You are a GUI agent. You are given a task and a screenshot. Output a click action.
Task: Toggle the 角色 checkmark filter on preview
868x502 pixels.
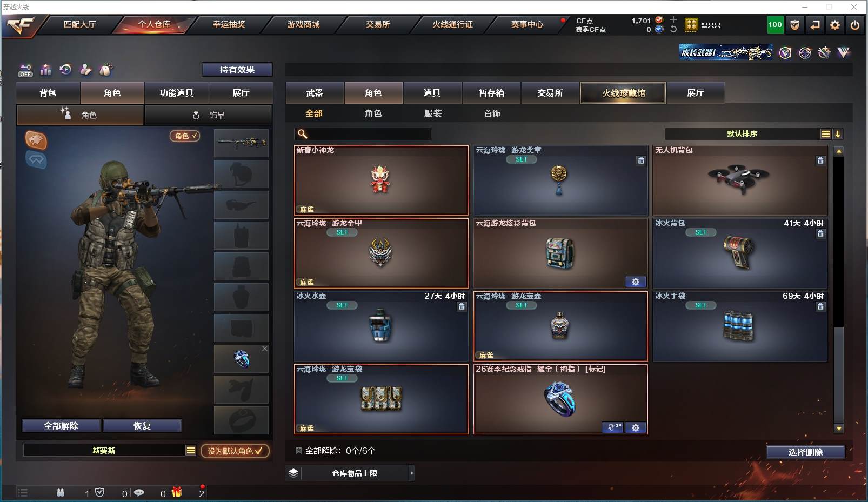pos(185,136)
